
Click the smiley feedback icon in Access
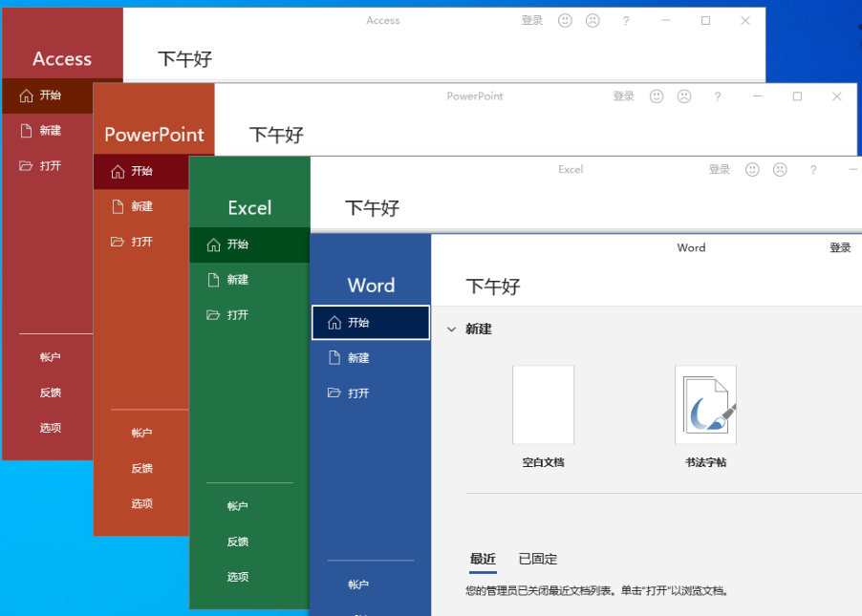[x=565, y=20]
